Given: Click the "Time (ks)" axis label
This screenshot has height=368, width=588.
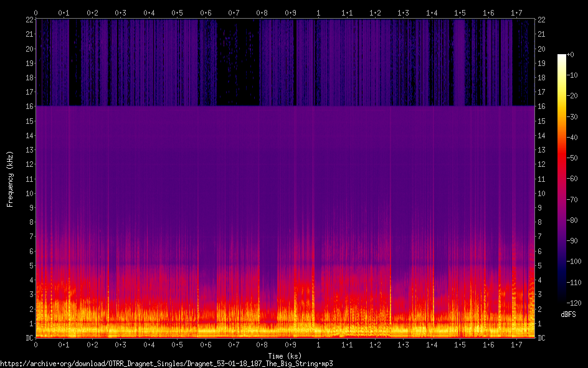Looking at the screenshot, I should click(x=285, y=356).
